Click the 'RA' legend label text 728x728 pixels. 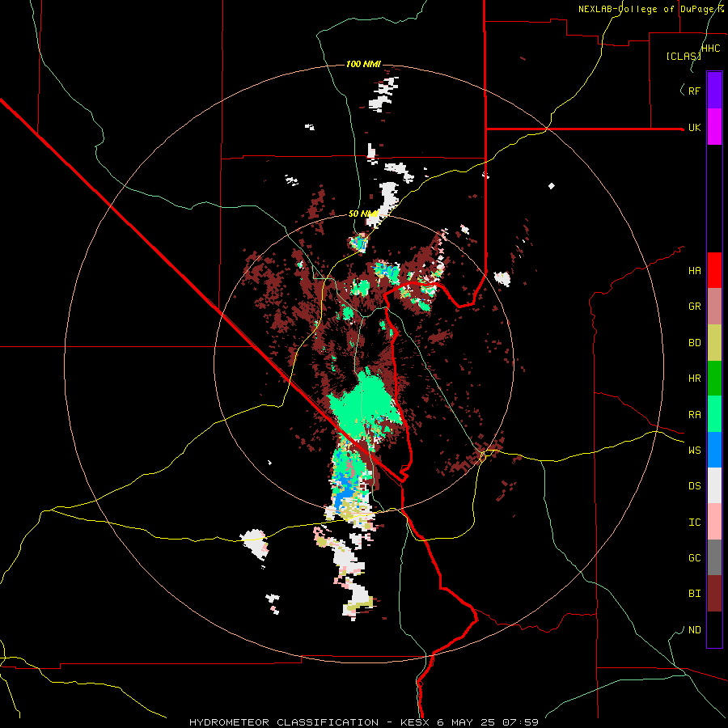(x=694, y=415)
